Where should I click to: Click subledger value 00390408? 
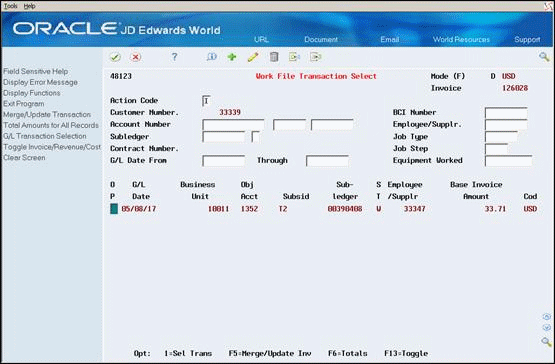(345, 209)
